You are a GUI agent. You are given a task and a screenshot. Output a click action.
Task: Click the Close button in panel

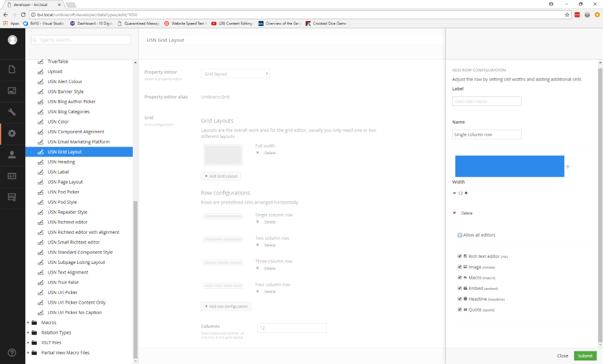tap(562, 356)
